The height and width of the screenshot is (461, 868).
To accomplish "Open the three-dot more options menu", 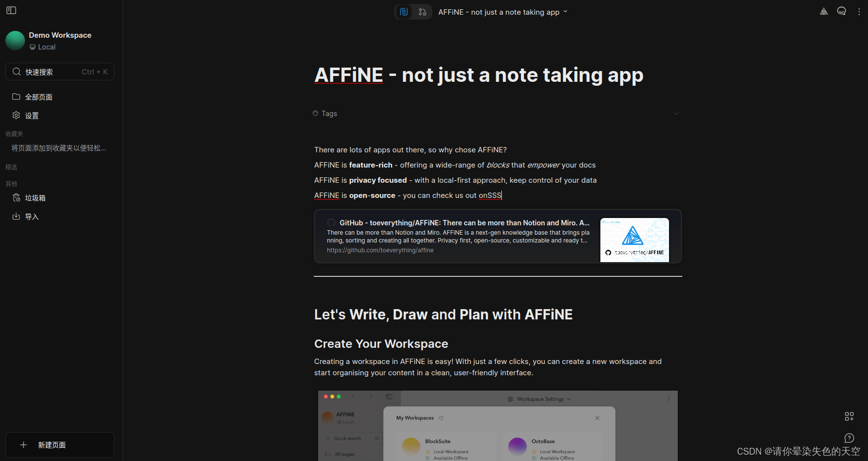I will pos(859,11).
